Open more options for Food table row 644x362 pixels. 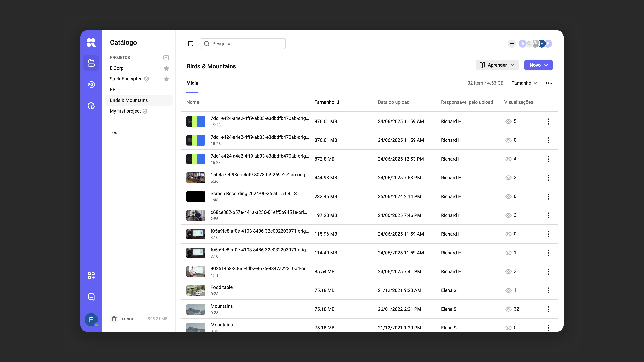point(549,290)
